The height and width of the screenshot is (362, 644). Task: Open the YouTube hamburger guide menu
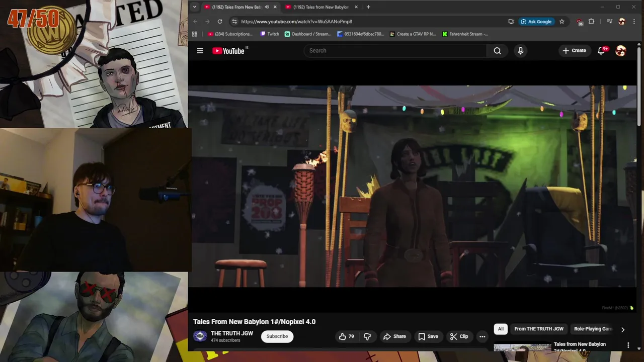200,51
